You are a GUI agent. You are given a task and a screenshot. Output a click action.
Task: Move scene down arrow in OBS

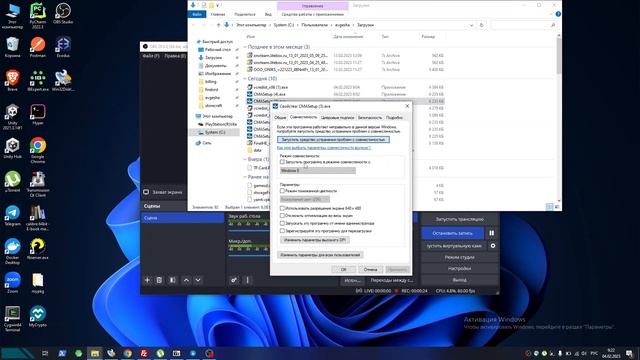[x=198, y=280]
